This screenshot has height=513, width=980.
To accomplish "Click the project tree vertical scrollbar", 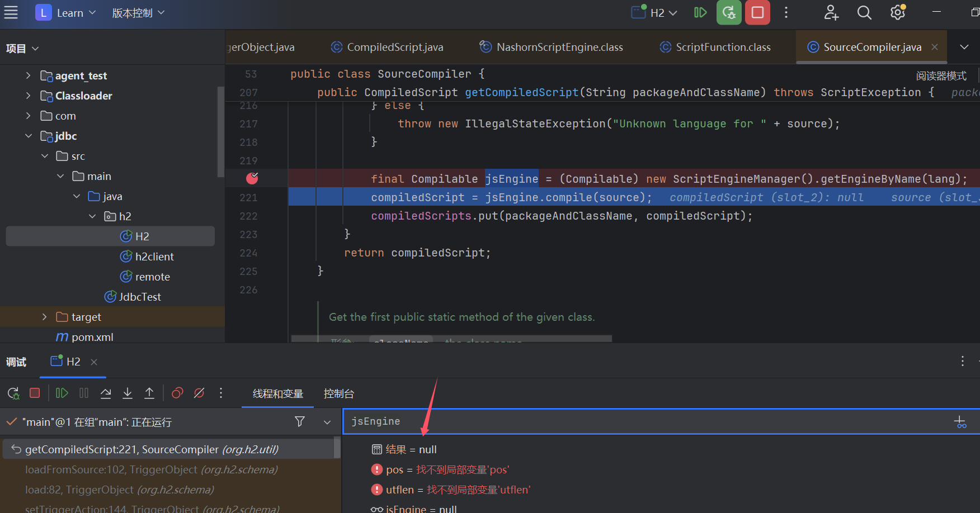I will coord(220,132).
